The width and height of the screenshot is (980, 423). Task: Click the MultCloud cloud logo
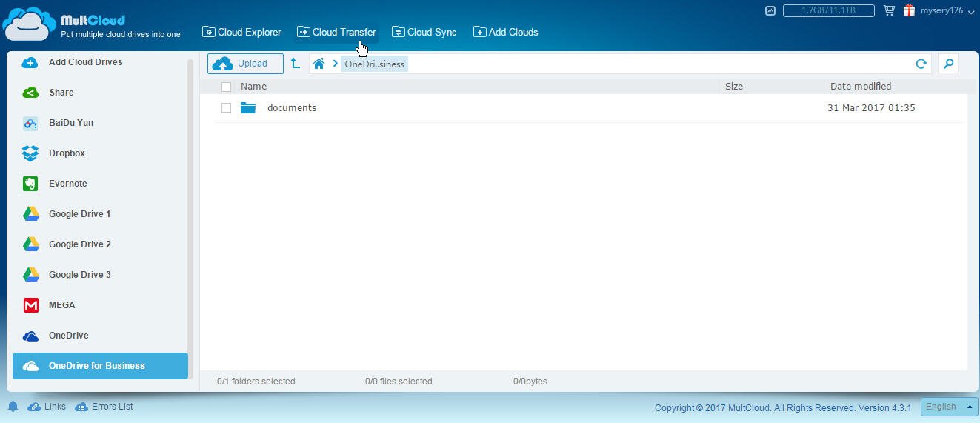click(30, 24)
